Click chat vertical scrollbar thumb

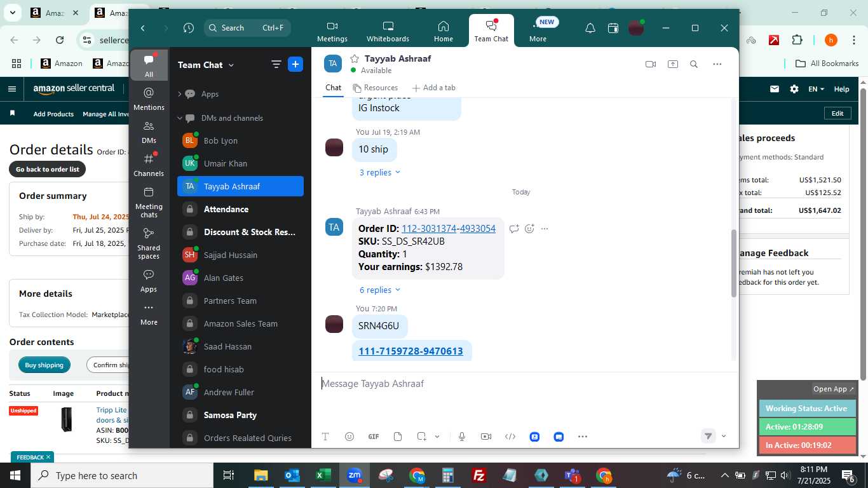pyautogui.click(x=734, y=264)
